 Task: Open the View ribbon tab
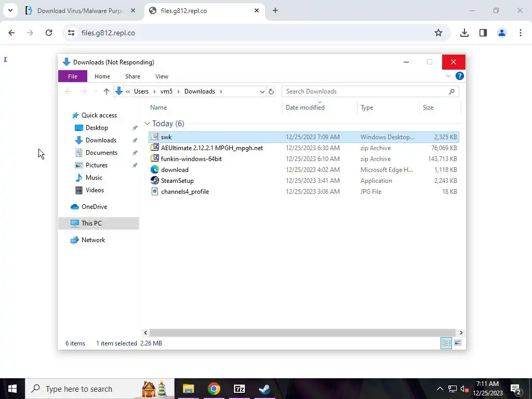[162, 76]
